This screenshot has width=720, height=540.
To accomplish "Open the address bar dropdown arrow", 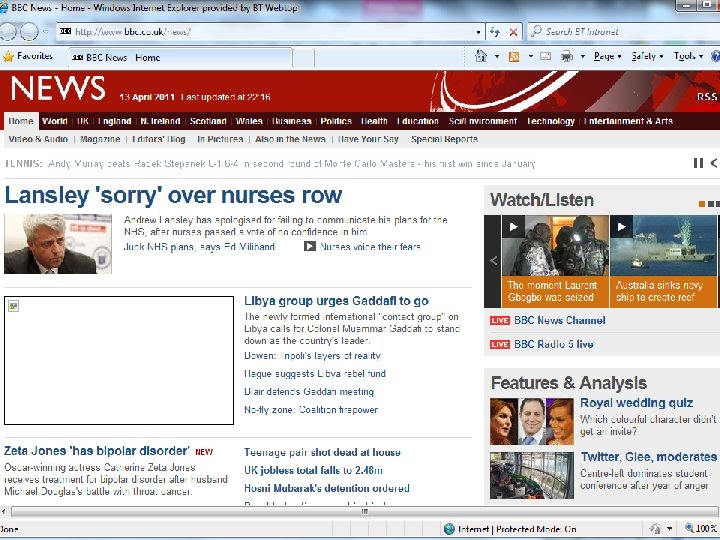I will pyautogui.click(x=478, y=32).
